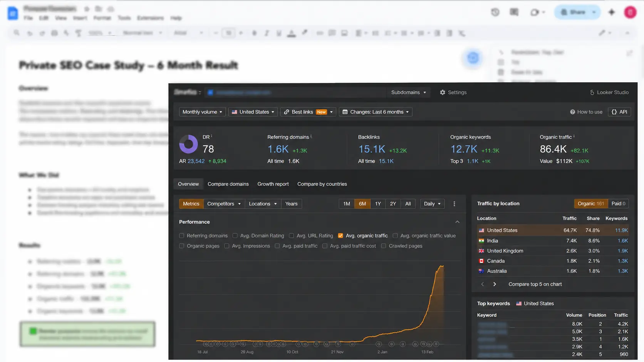Go to next traffic location page arrow
The height and width of the screenshot is (362, 644).
495,284
